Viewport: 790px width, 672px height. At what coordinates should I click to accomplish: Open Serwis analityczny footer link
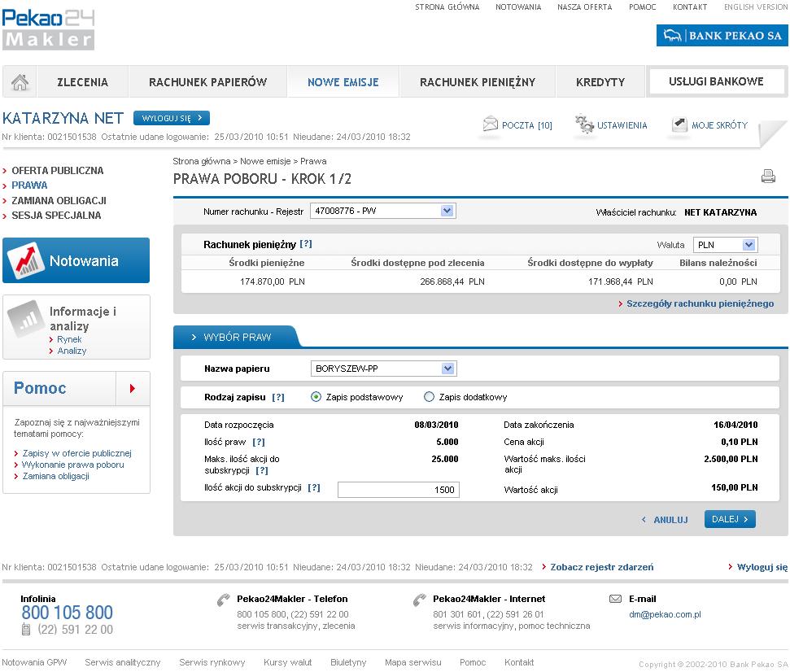tap(122, 662)
